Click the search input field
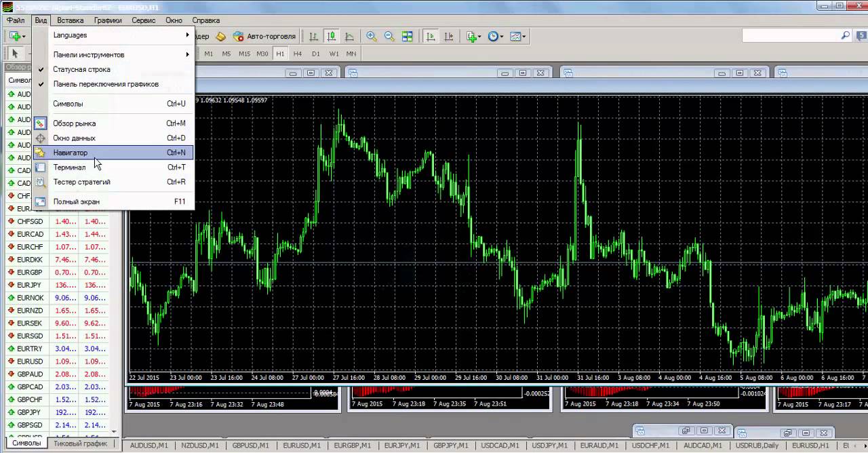868x453 pixels. (x=791, y=35)
